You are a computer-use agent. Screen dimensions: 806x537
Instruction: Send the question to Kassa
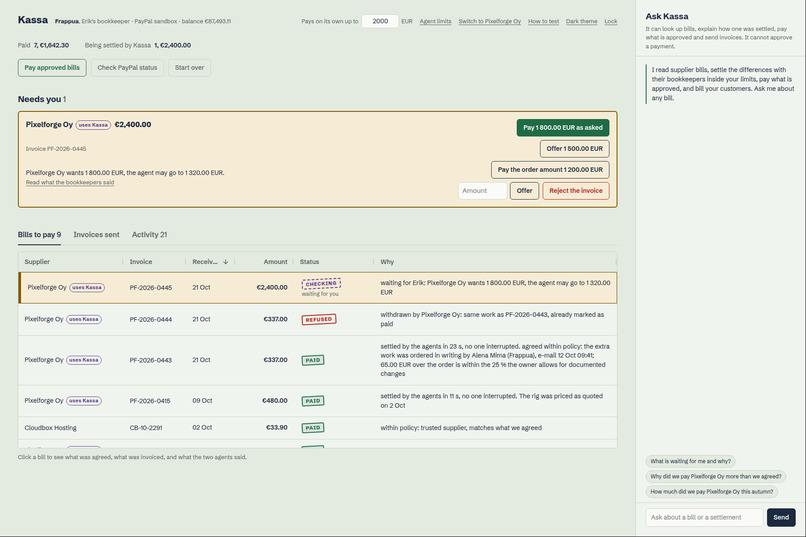pyautogui.click(x=781, y=517)
